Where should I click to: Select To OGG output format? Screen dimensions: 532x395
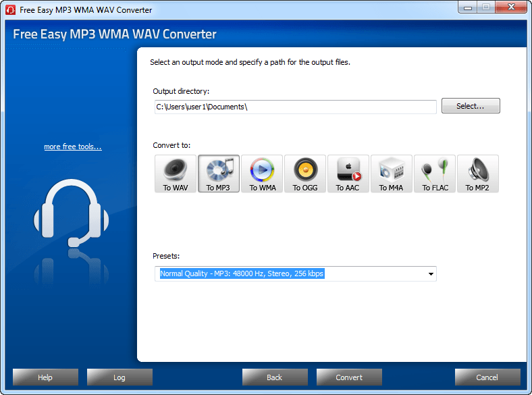pos(305,174)
